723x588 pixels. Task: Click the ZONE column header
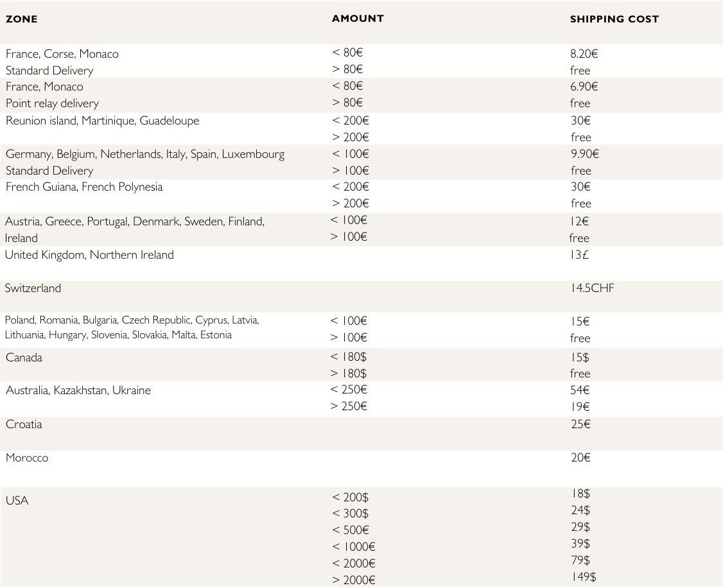pyautogui.click(x=22, y=19)
